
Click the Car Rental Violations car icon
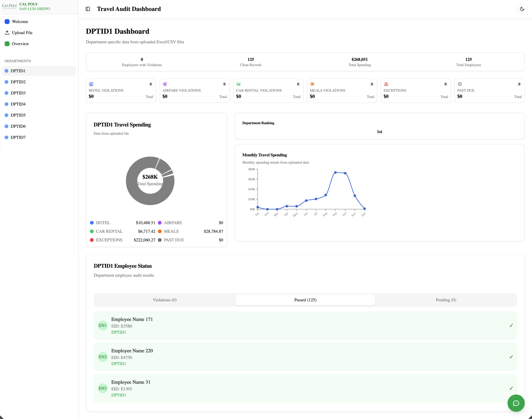(x=239, y=84)
